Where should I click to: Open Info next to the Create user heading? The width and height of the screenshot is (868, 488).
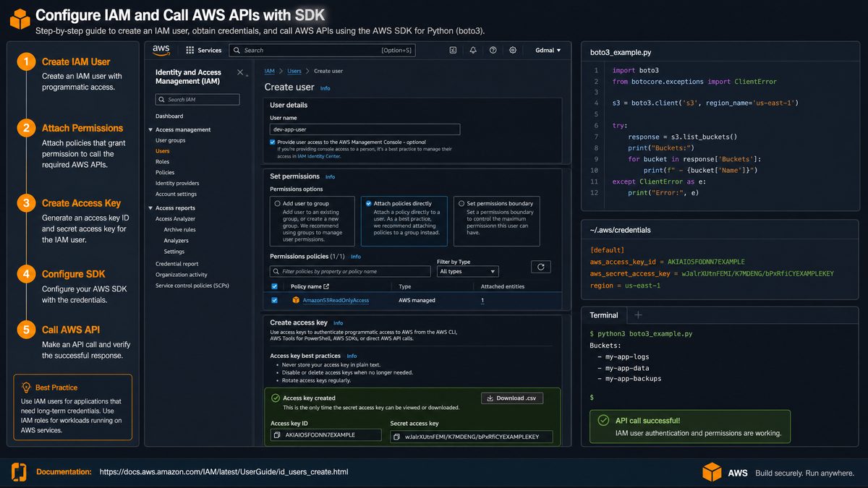(325, 88)
